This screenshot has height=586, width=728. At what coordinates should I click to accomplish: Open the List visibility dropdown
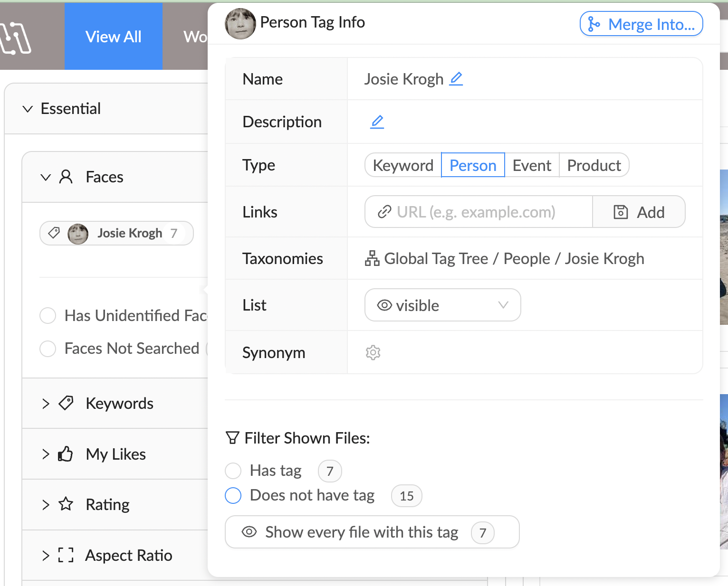(442, 305)
